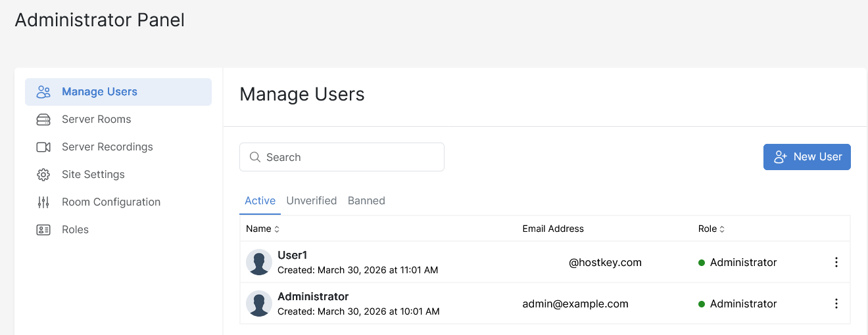Select the Active users tab
Viewport: 868px width, 335px height.
tap(260, 201)
